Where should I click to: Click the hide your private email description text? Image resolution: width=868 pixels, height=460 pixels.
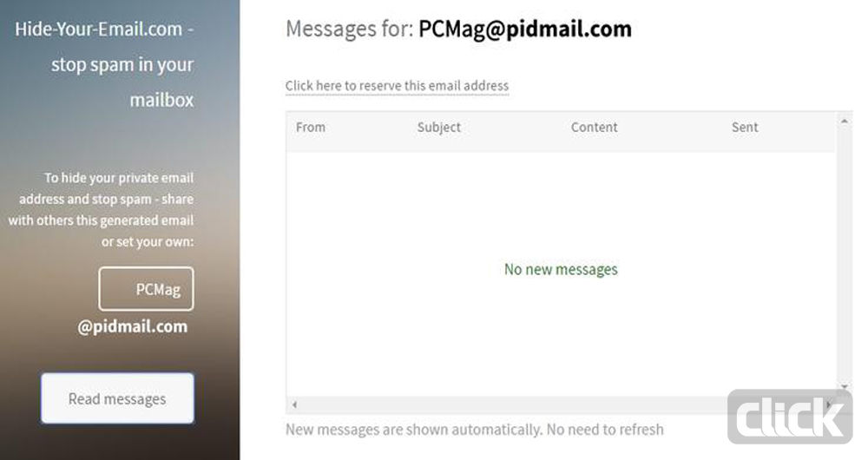click(102, 209)
